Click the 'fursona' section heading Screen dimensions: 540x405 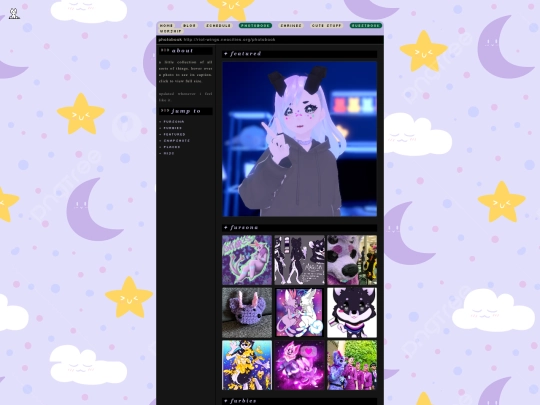pyautogui.click(x=300, y=228)
